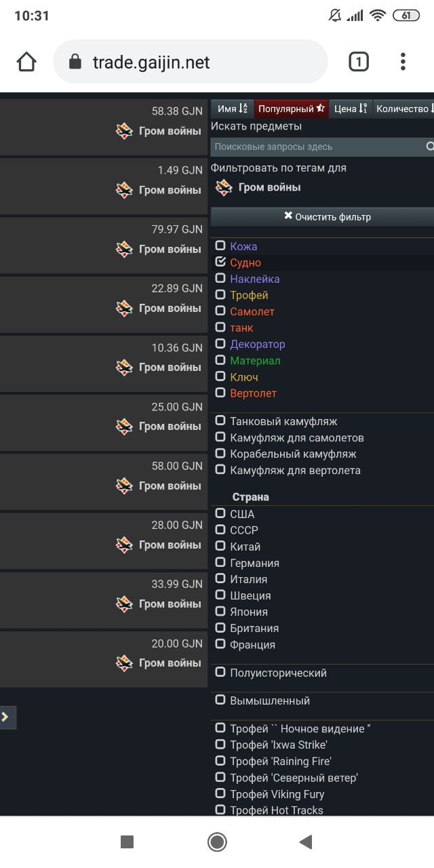
Task: Open the browser three-dot menu
Action: pyautogui.click(x=403, y=62)
